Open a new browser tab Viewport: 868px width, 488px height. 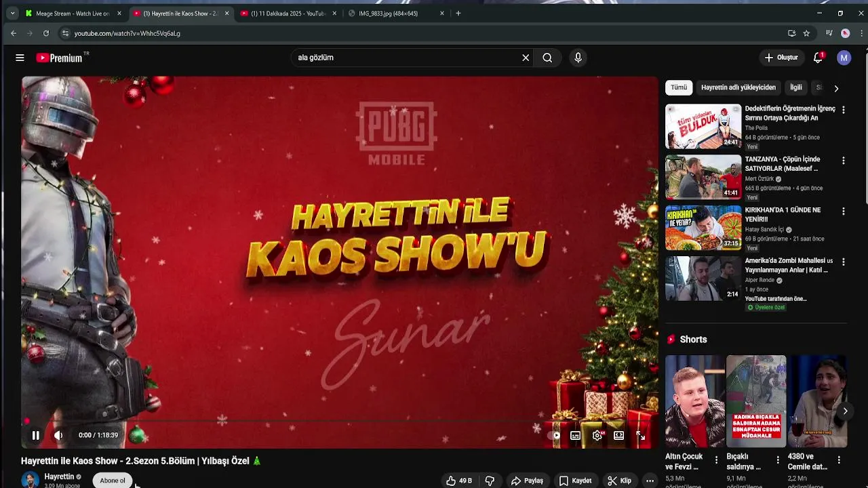pyautogui.click(x=458, y=14)
